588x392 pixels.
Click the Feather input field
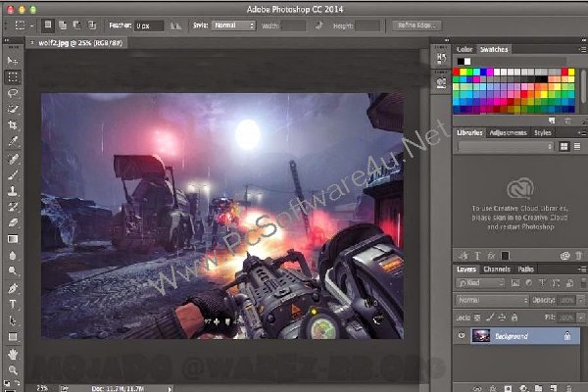pyautogui.click(x=149, y=25)
